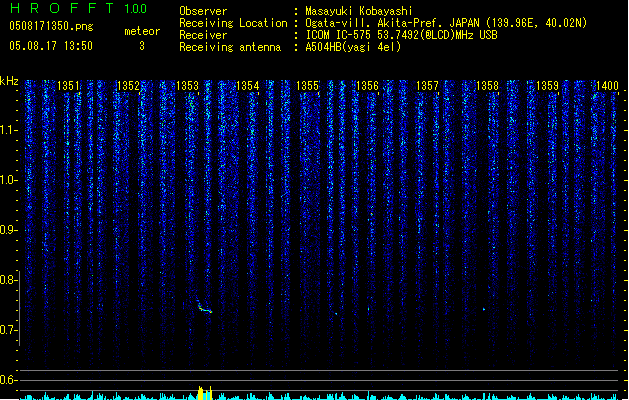Select the filename 0508171350.png
629x400 pixels.
click(51, 26)
